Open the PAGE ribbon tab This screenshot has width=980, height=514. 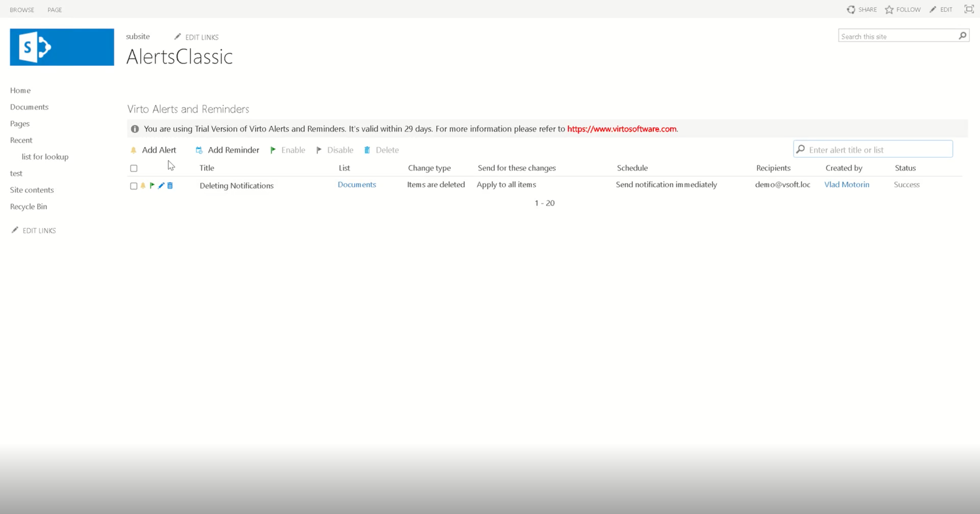(54, 10)
